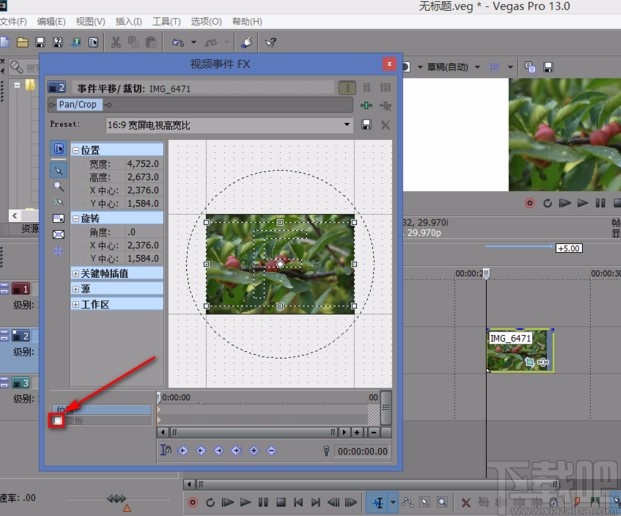Click the record button in transport bar

coord(192,501)
